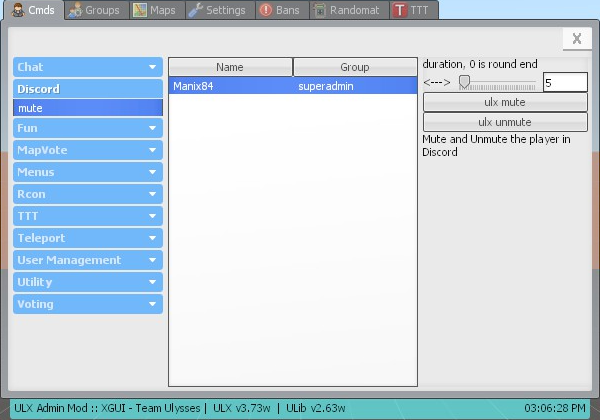Screen dimensions: 600x420
Task: Select the mute command under Discord
Action: point(88,108)
